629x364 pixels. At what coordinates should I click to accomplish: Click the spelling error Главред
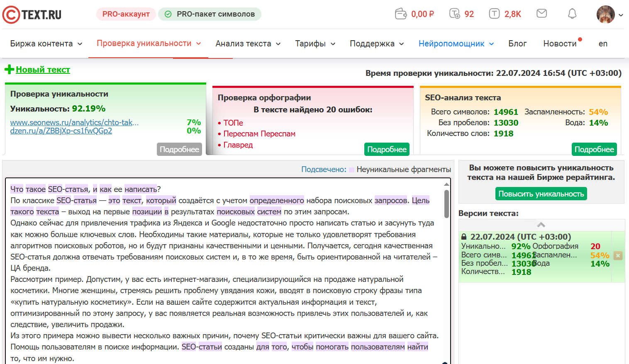pyautogui.click(x=238, y=145)
